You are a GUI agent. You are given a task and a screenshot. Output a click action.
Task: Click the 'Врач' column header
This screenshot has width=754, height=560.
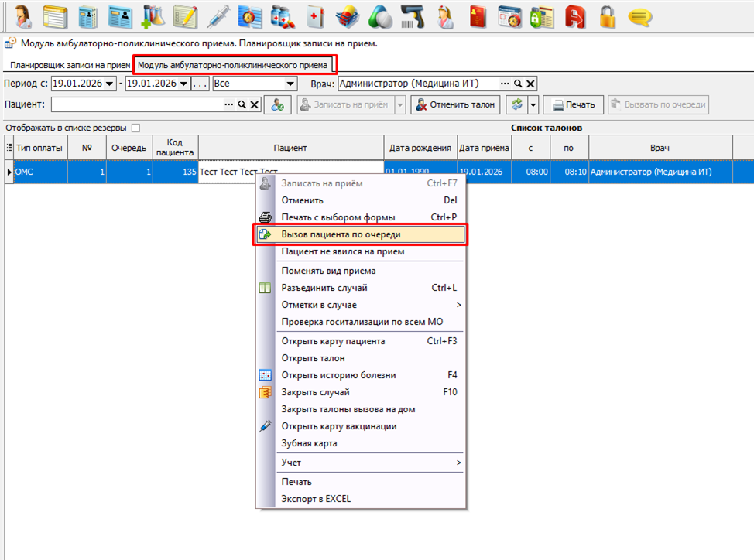coord(660,148)
